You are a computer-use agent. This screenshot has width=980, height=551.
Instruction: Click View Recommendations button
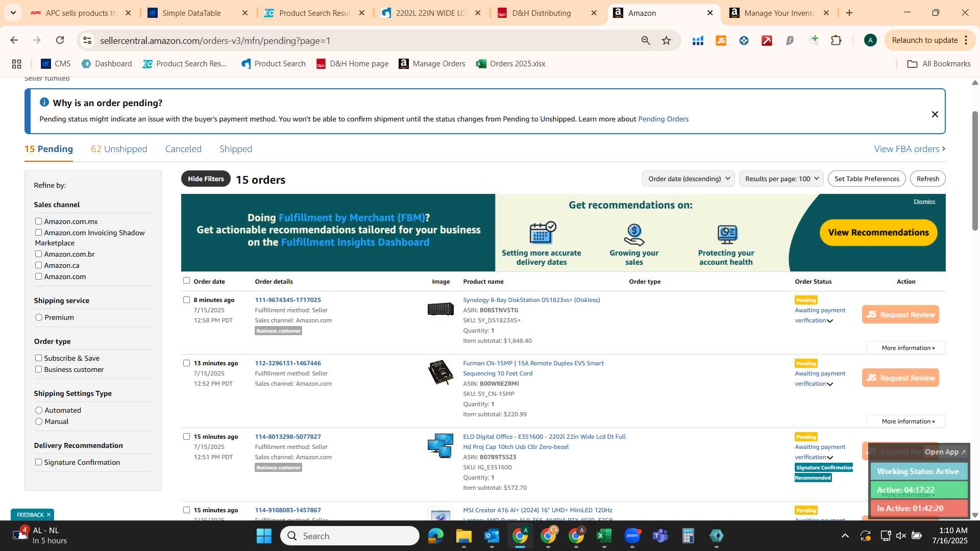[878, 233]
